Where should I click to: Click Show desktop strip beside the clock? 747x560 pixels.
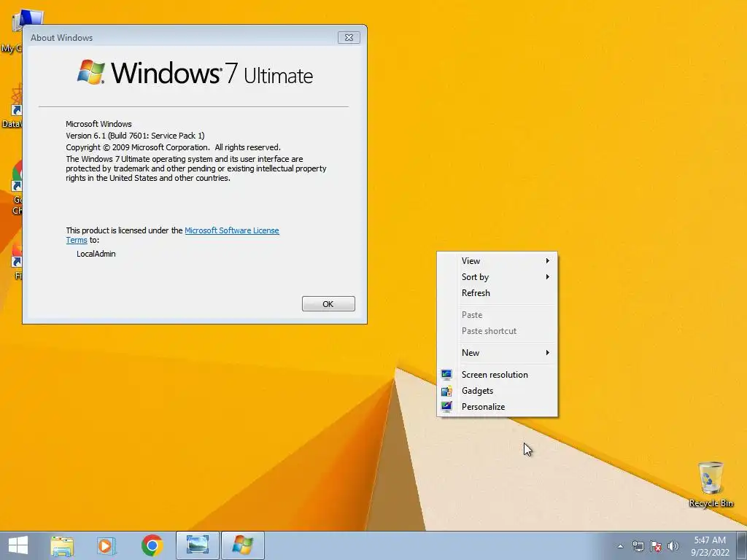[742, 545]
